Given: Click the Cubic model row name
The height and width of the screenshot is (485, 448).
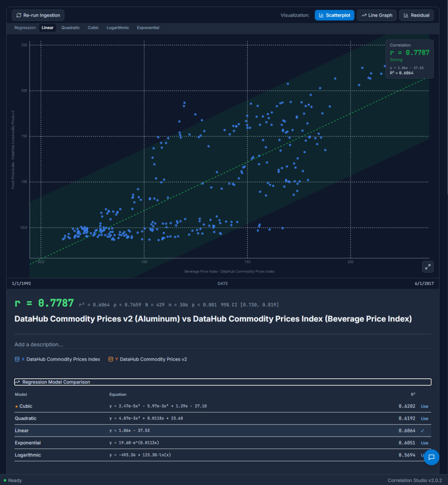Looking at the screenshot, I should pos(26,406).
